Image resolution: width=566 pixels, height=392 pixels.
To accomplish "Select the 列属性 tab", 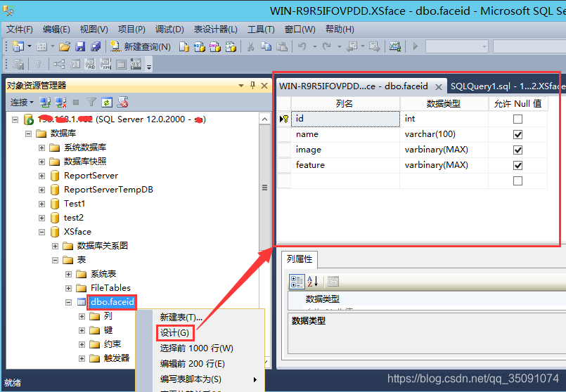I will pos(300,259).
